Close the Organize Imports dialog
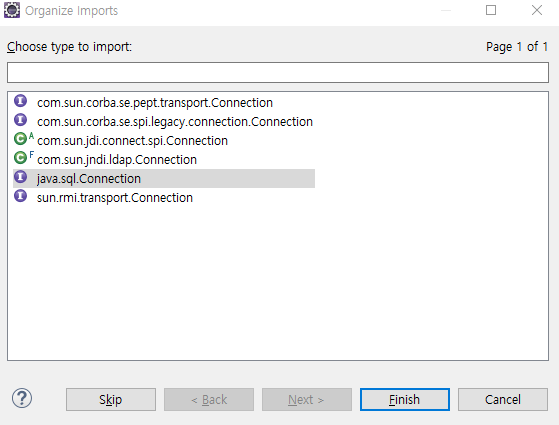Screen dimensions: 559x425 537,10
